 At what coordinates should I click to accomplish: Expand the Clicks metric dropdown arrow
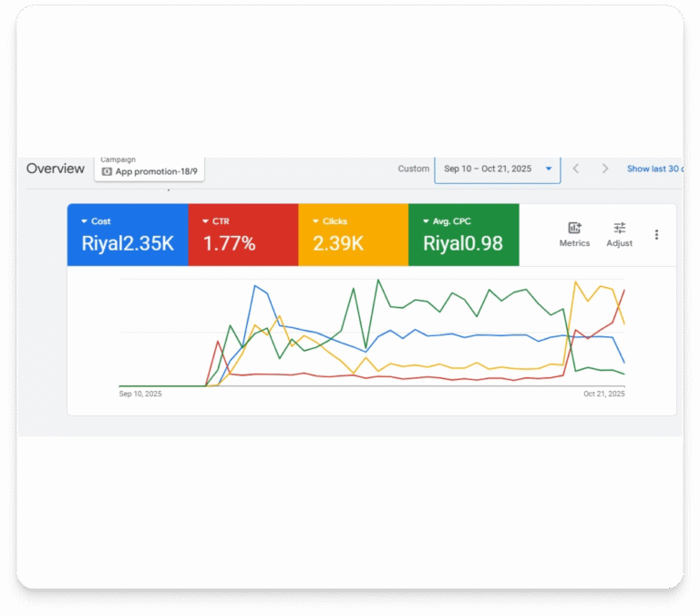coord(315,221)
